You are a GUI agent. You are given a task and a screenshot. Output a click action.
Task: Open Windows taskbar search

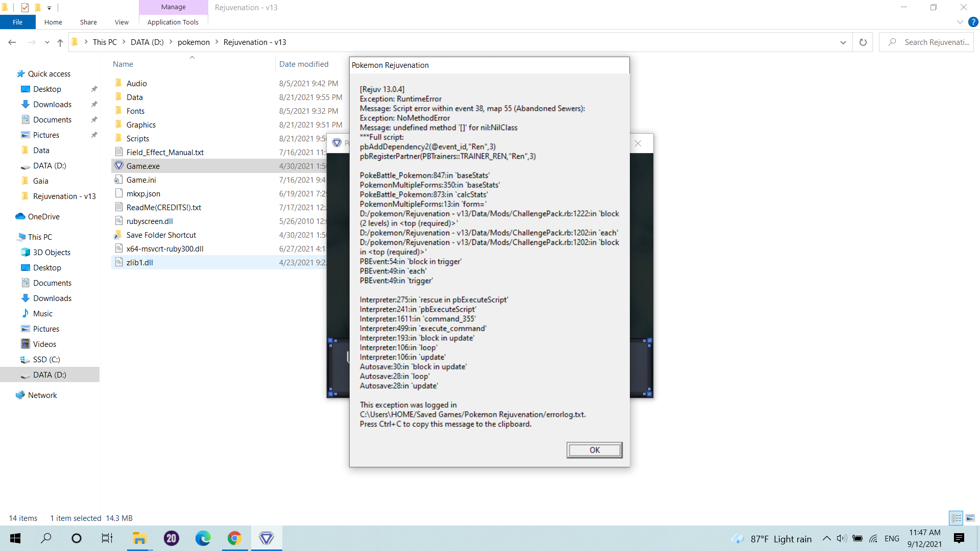tap(46, 538)
